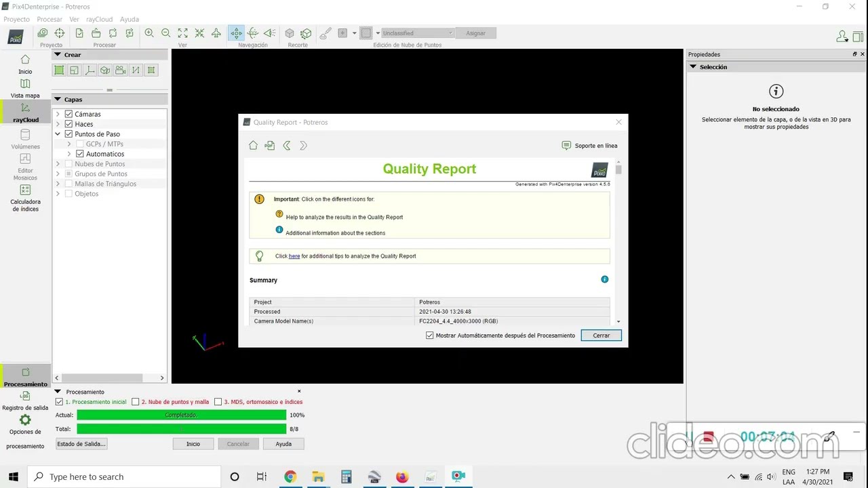The width and height of the screenshot is (868, 488).
Task: Click the Cerrar button in Quality Report
Action: pos(601,335)
